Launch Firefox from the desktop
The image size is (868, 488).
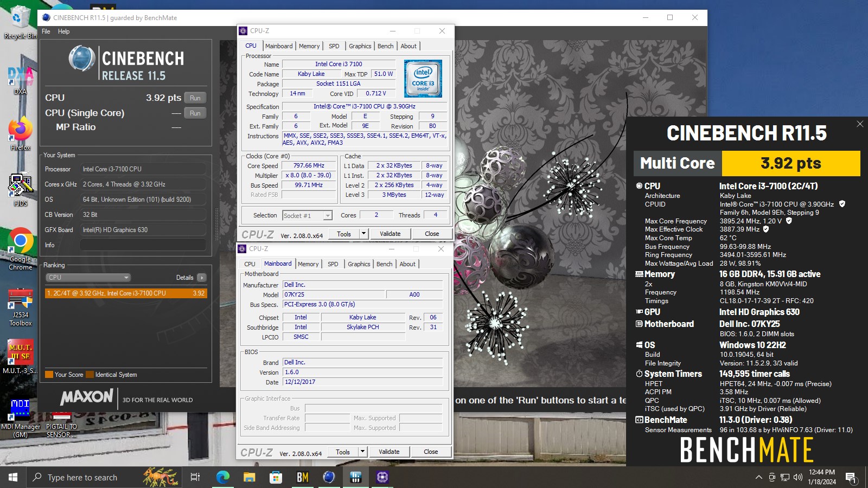[20, 134]
